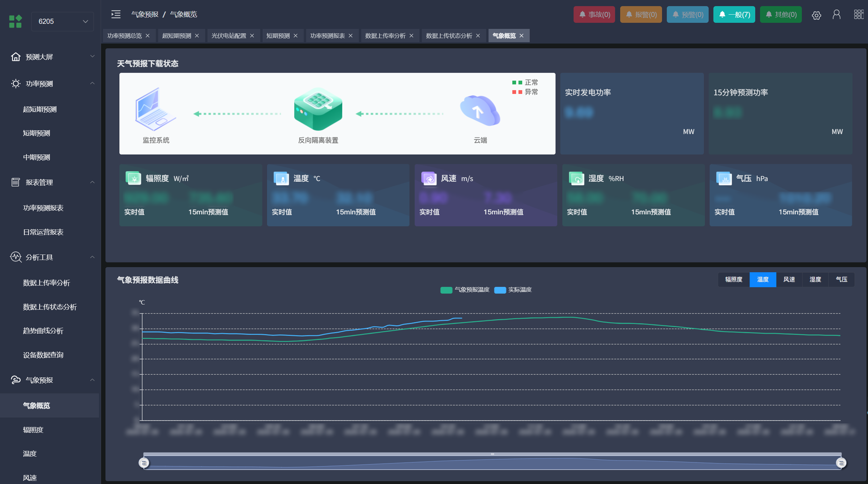Close the 短期预测 tab

295,36
